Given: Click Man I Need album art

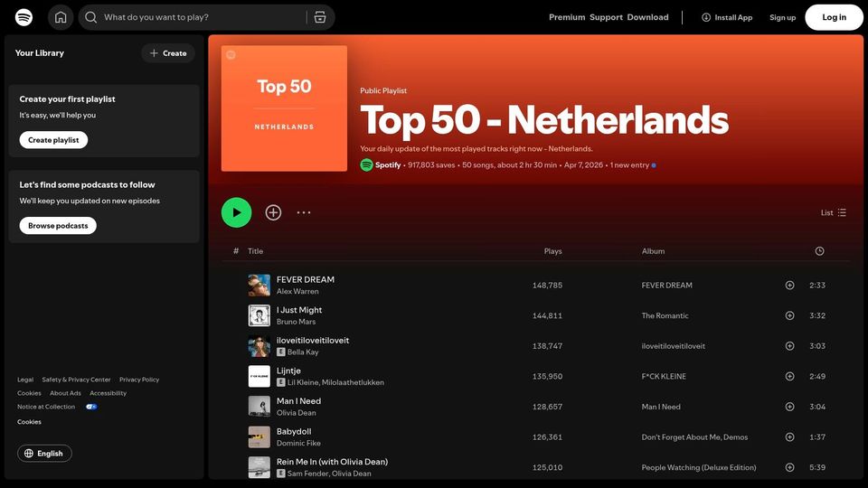Looking at the screenshot, I should [259, 407].
